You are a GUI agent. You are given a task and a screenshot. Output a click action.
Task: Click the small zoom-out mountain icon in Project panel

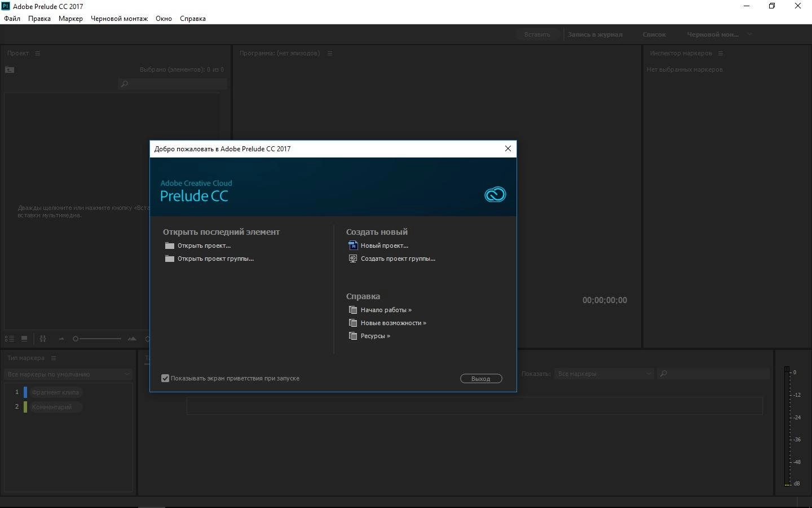tap(61, 339)
